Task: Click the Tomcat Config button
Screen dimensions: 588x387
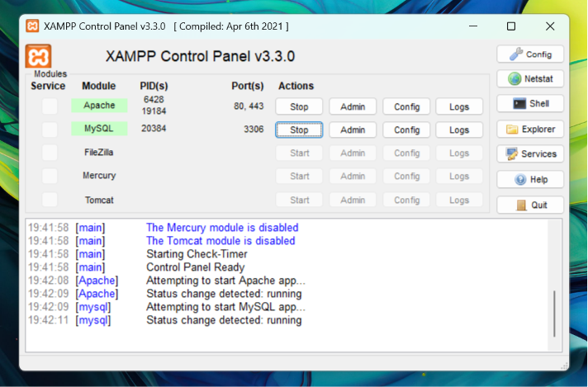Action: click(x=406, y=200)
